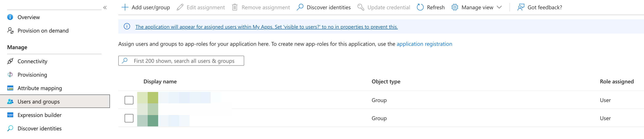Collapse the sidebar with the double chevron
Screen dimensions: 644x139
click(105, 8)
